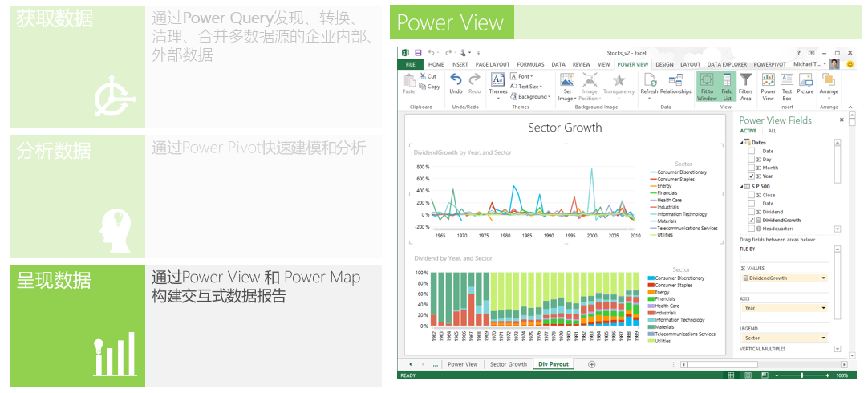Open the Themes gallery icon
This screenshot has width=868, height=393.
coord(498,79)
